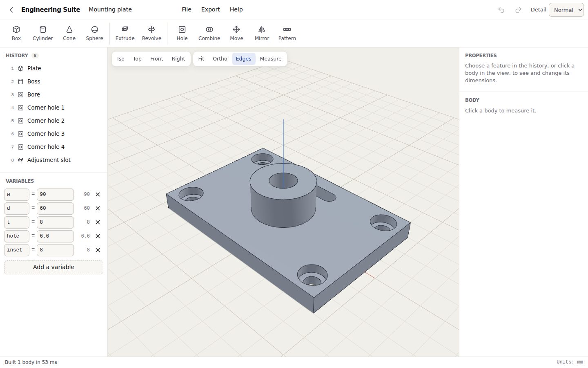
Task: Toggle the Measure mode
Action: [271, 59]
